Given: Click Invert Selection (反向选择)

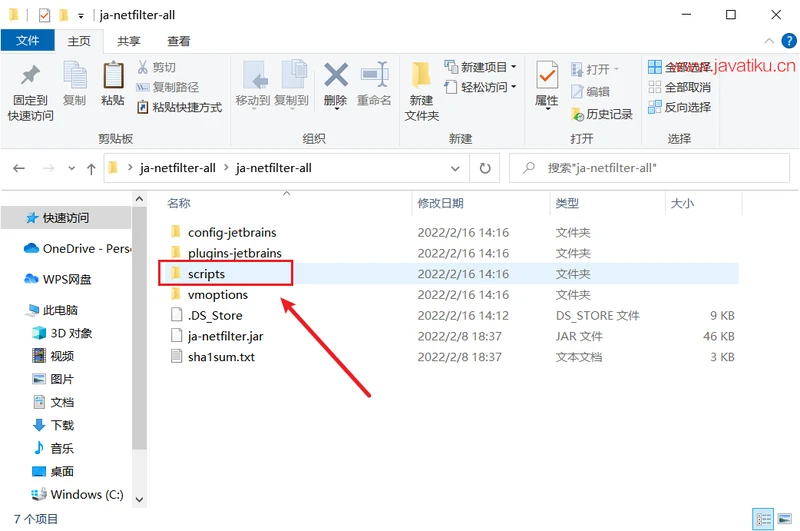Looking at the screenshot, I should click(679, 107).
